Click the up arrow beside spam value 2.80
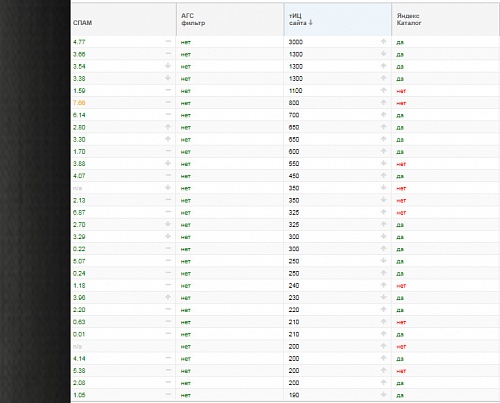The image size is (500, 403). pyautogui.click(x=168, y=127)
